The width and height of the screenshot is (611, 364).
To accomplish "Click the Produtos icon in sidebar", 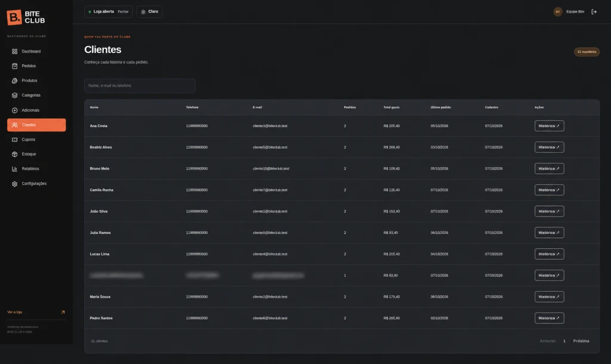I will click(x=14, y=81).
